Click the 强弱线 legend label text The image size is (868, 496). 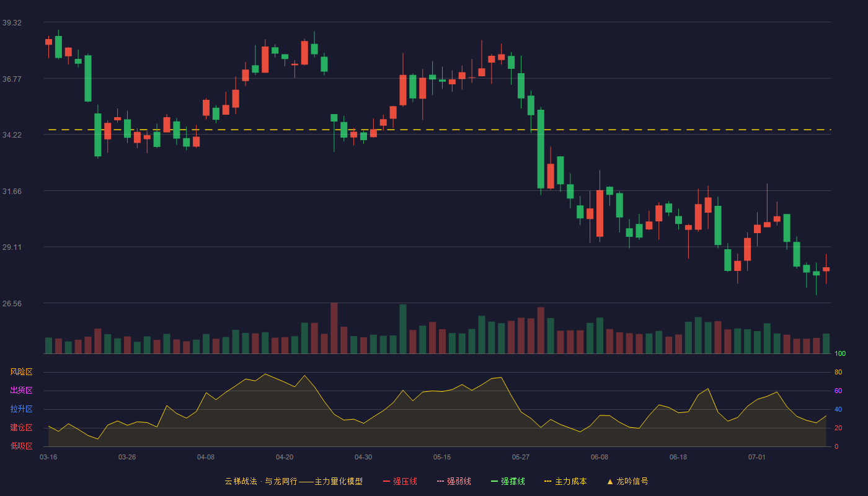pos(459,481)
